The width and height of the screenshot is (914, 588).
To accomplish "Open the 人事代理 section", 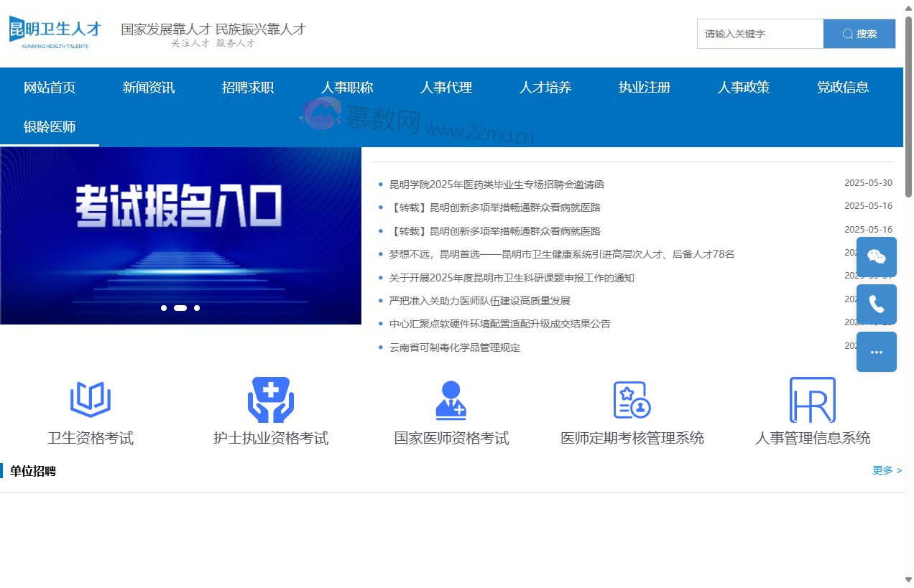I will [446, 87].
